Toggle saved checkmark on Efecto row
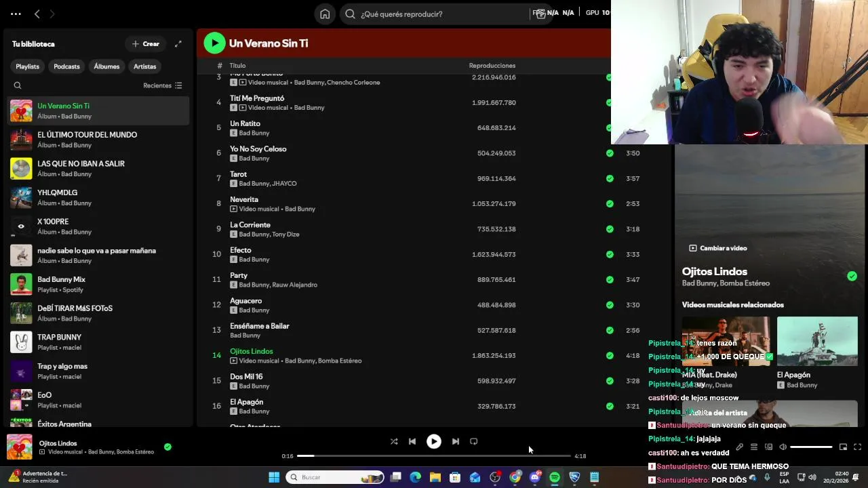Image resolution: width=868 pixels, height=488 pixels. (610, 254)
